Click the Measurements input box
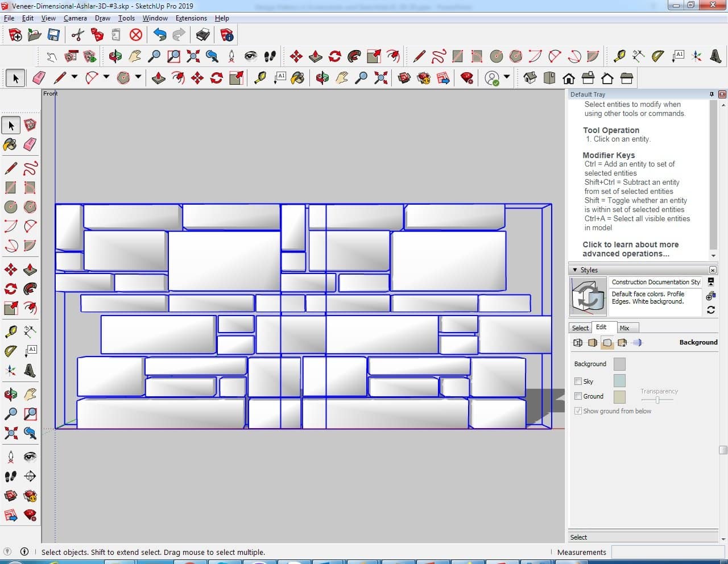The width and height of the screenshot is (728, 564). coord(664,552)
